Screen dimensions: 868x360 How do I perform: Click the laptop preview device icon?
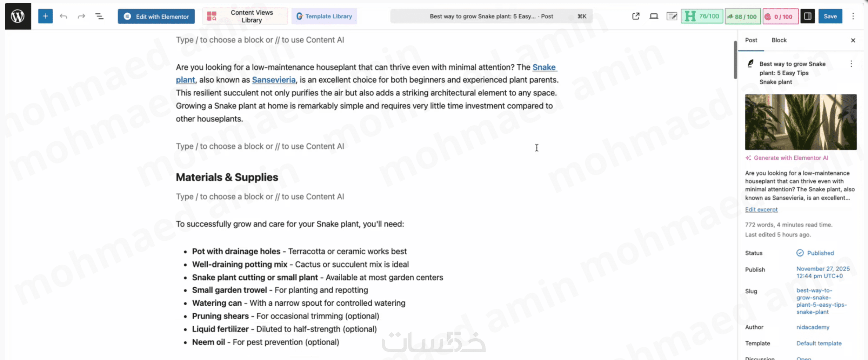[x=654, y=16]
